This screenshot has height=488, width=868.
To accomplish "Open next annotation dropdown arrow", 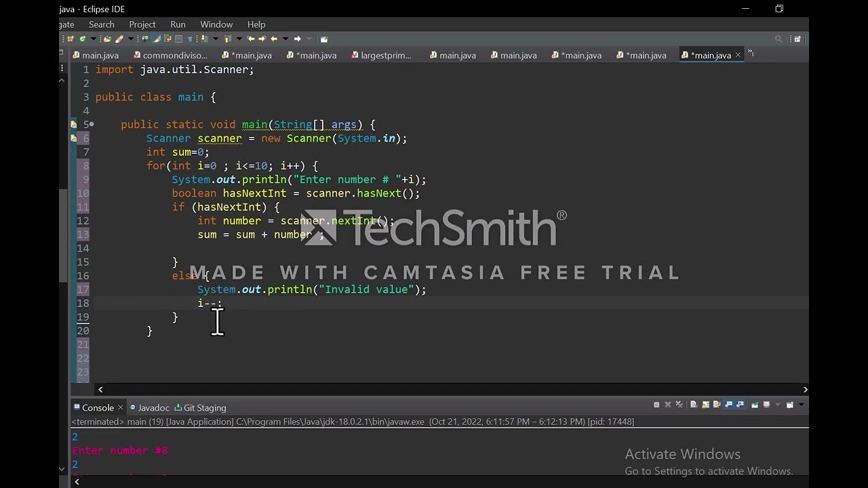I will tap(216, 39).
